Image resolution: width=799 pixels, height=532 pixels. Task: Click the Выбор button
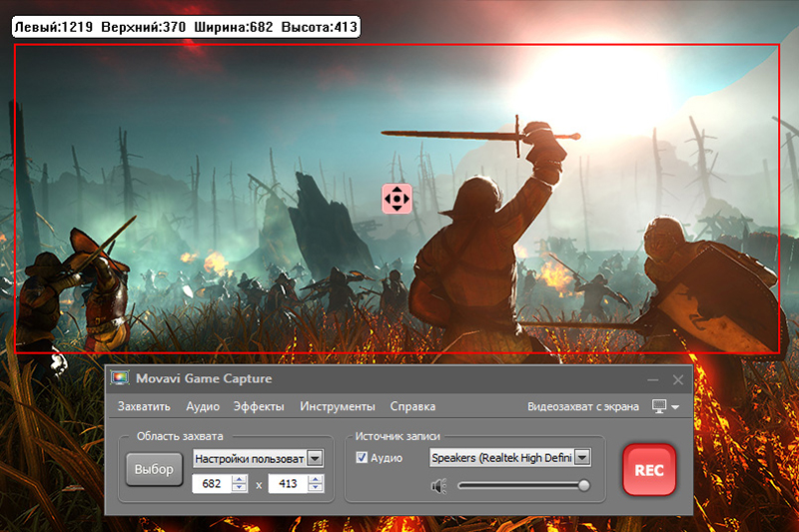click(x=154, y=469)
